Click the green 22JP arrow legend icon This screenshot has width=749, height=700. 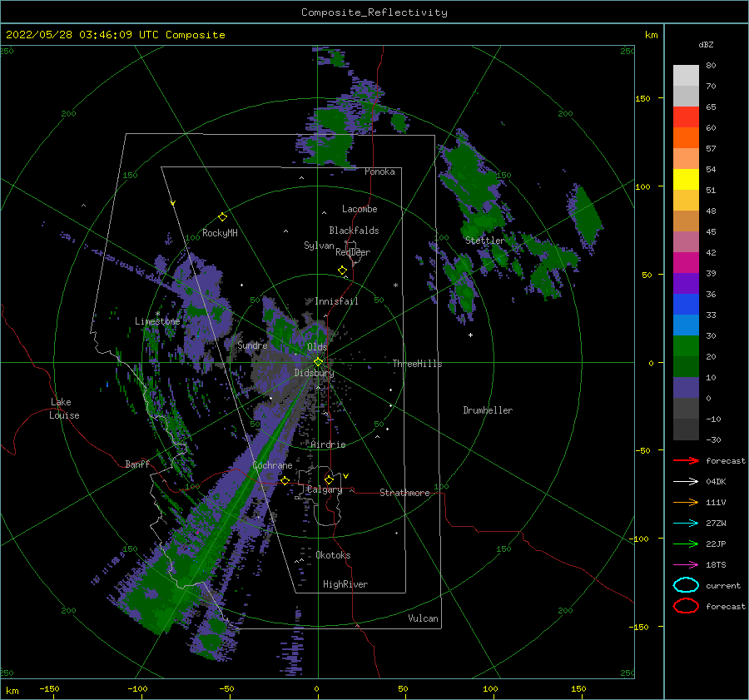[x=686, y=544]
